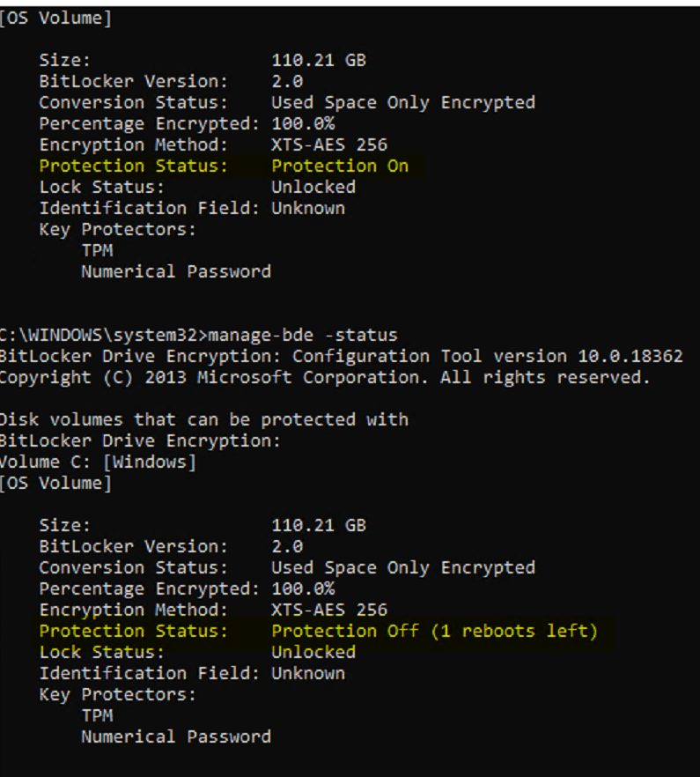Image resolution: width=700 pixels, height=777 pixels.
Task: Click "XTS-AES 256" just above Protection On
Action: coord(329,144)
